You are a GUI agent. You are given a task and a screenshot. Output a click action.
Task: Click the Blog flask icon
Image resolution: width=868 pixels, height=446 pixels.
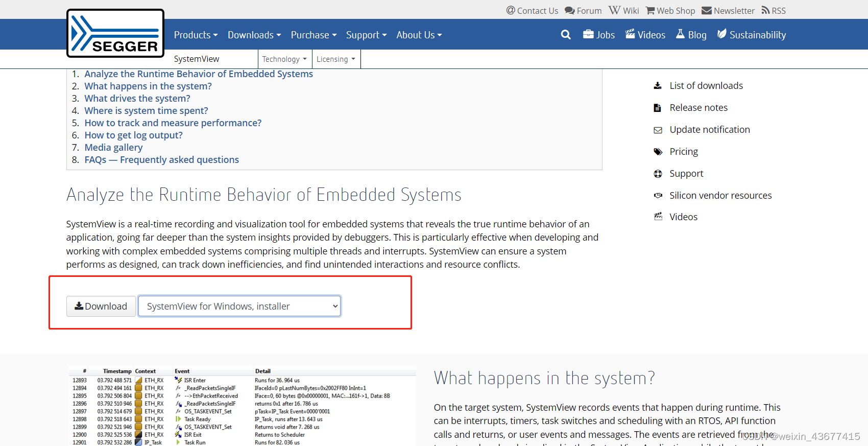coord(681,34)
